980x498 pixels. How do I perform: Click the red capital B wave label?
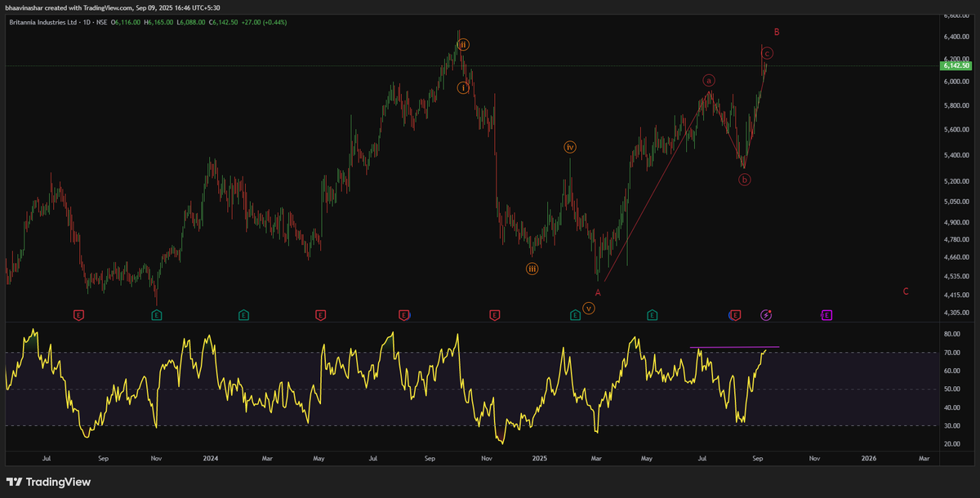tap(777, 32)
